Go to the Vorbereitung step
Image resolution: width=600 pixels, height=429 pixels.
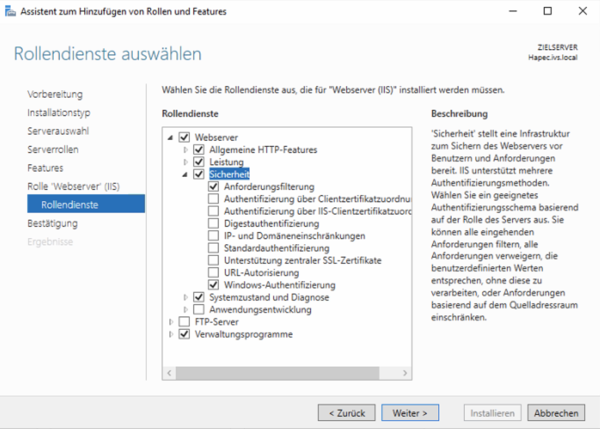[55, 94]
